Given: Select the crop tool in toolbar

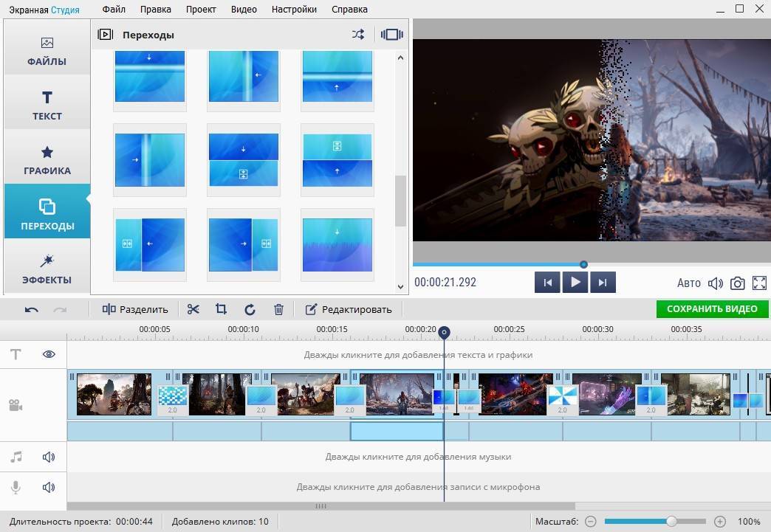Looking at the screenshot, I should [x=221, y=309].
